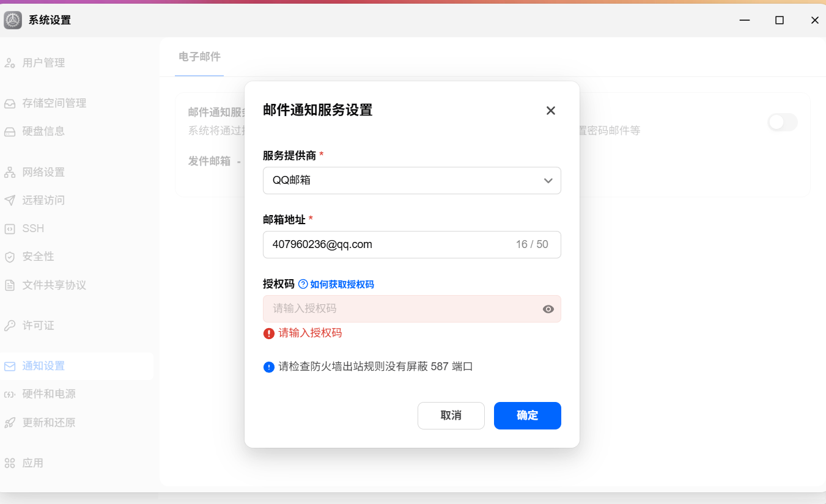
Task: Click the red error icon under authorization field
Action: [269, 333]
